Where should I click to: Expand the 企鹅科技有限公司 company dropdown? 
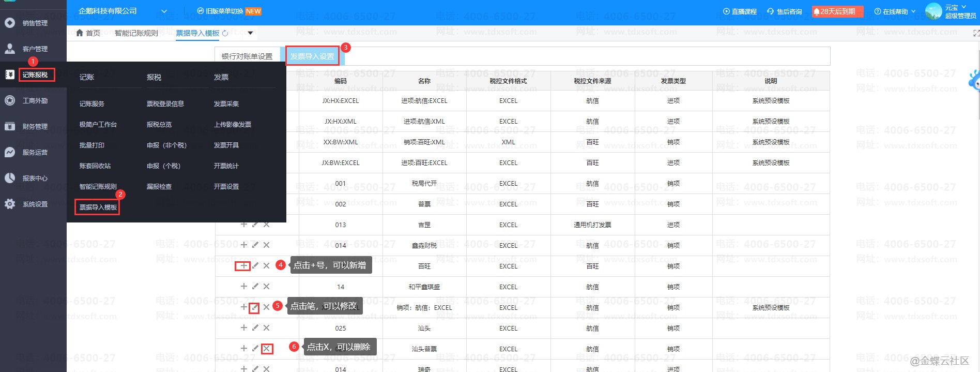click(164, 11)
